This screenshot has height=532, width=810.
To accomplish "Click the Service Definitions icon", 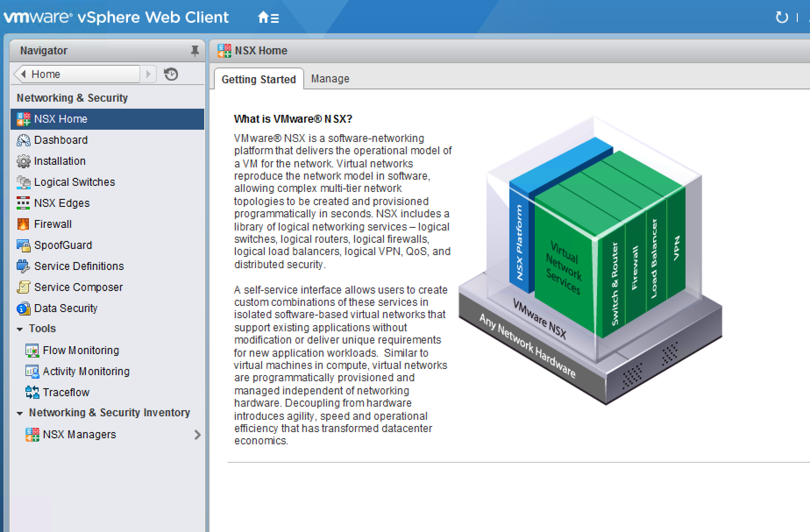I will click(23, 266).
